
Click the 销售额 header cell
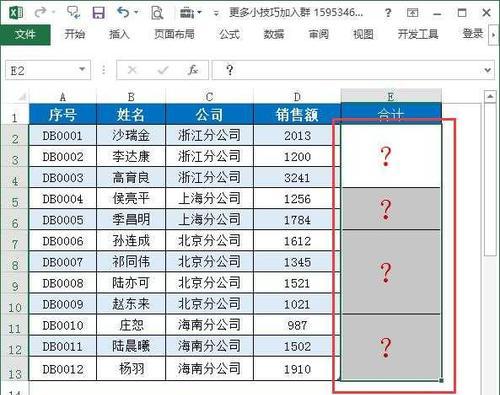[297, 114]
